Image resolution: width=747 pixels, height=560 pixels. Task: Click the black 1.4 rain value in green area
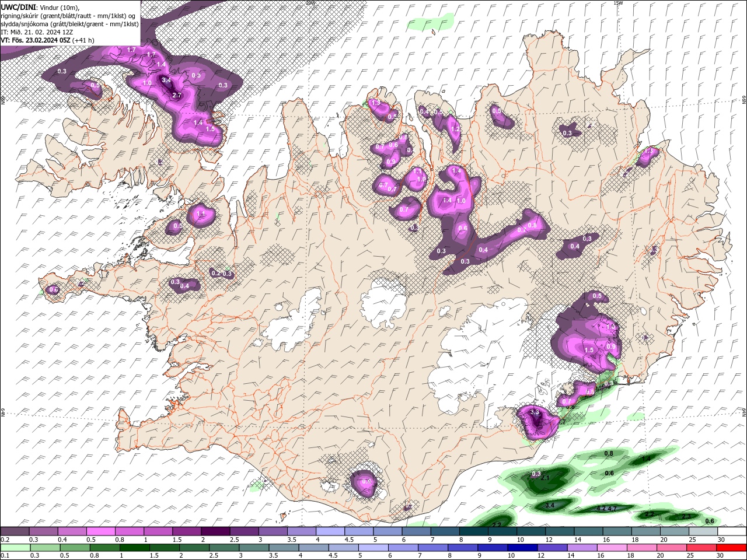[646, 459]
